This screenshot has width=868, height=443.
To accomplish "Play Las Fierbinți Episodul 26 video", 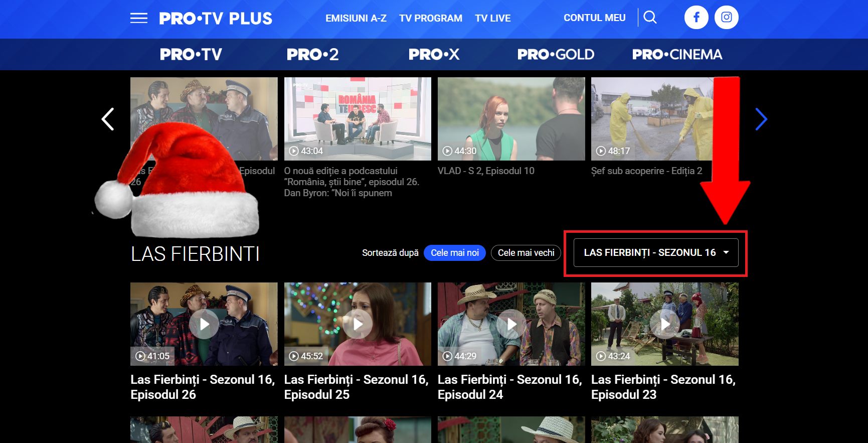I will coord(204,324).
